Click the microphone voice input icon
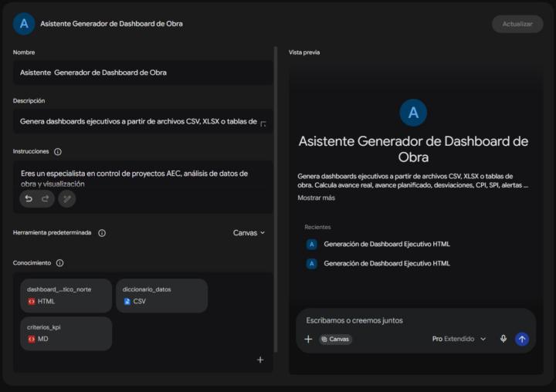Viewport: 556px width, 392px height. pyautogui.click(x=503, y=339)
